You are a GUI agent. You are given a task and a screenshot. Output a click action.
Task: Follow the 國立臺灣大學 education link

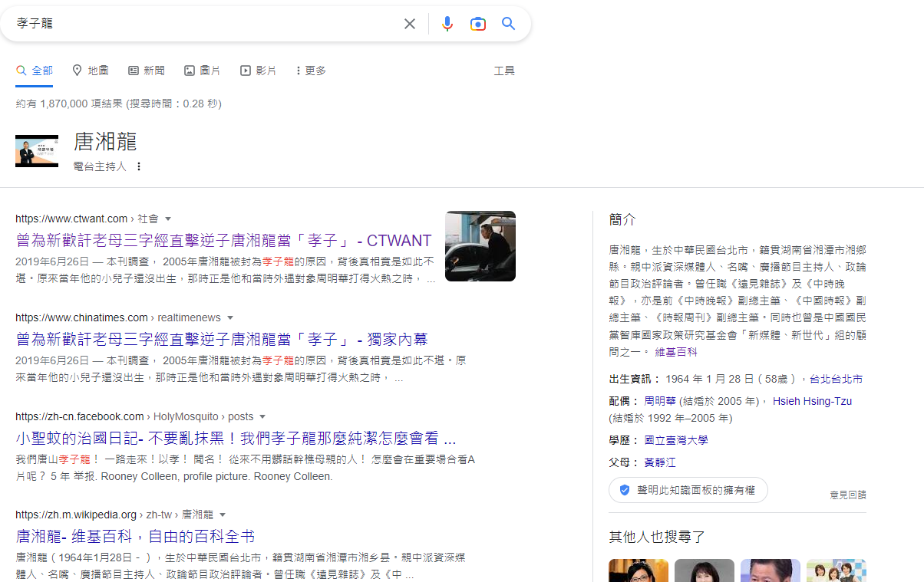[x=676, y=440]
